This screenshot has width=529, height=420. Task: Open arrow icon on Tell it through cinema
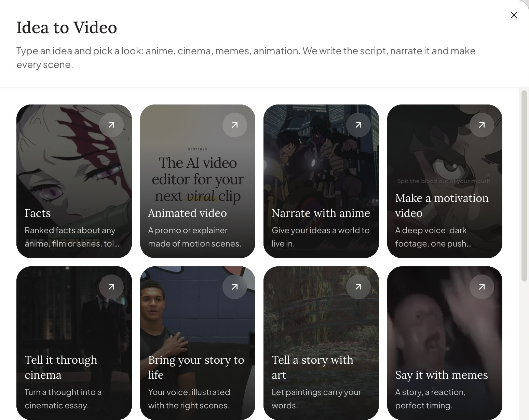(111, 287)
